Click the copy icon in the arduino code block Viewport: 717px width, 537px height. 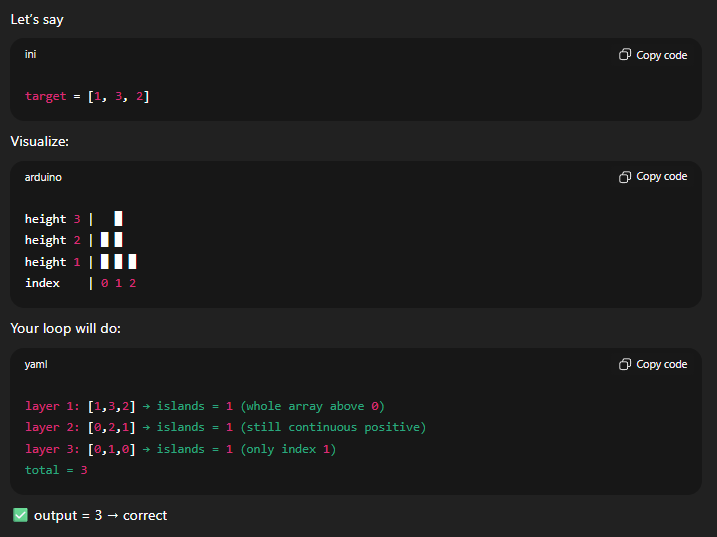(x=625, y=177)
